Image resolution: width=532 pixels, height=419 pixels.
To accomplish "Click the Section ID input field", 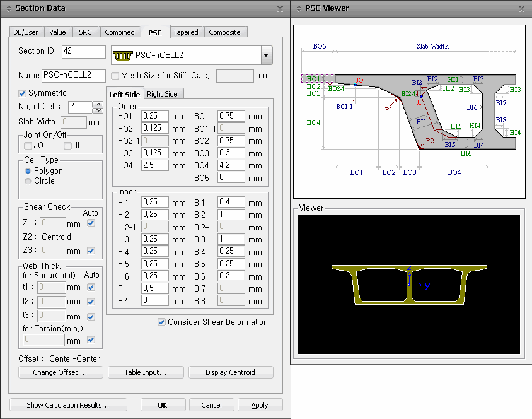I will (84, 52).
